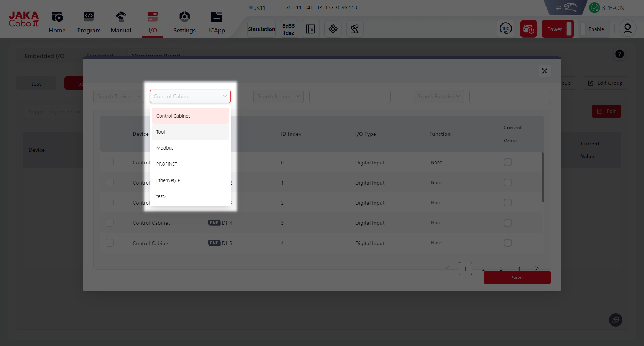
Task: Go to the next page arrow
Action: [536, 268]
